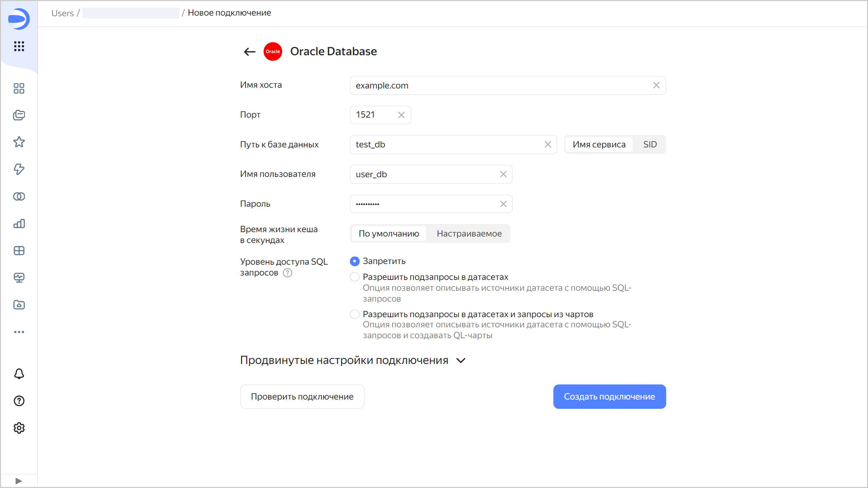
Task: Open the Favorites star icon in sidebar
Action: point(19,142)
